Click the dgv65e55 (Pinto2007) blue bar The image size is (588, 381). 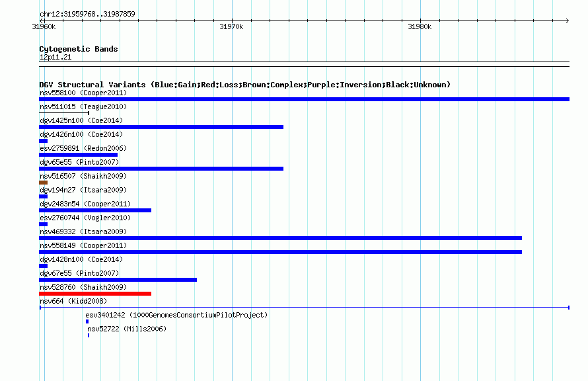point(161,169)
